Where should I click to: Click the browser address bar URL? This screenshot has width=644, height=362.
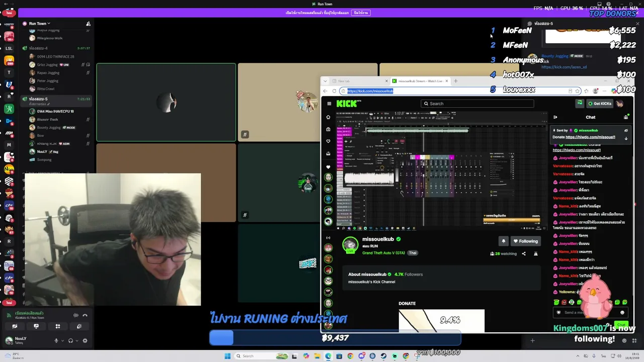tap(370, 91)
